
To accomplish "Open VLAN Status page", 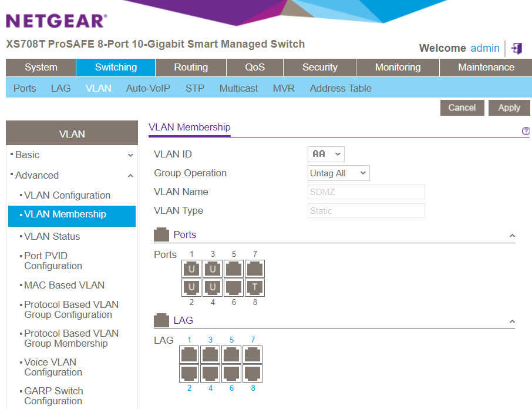I will [52, 236].
